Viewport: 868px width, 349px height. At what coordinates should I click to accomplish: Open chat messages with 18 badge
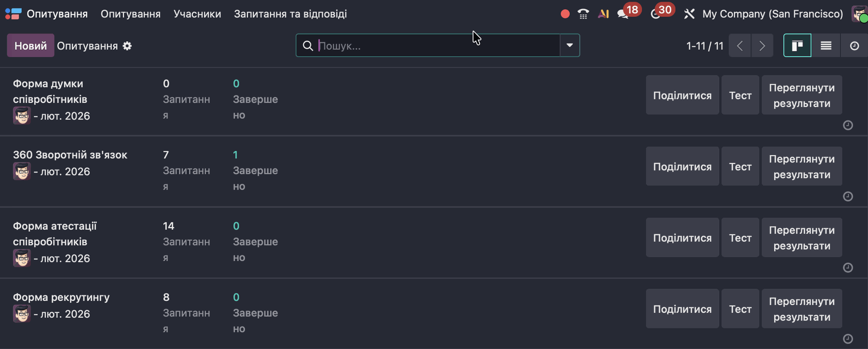pyautogui.click(x=623, y=14)
